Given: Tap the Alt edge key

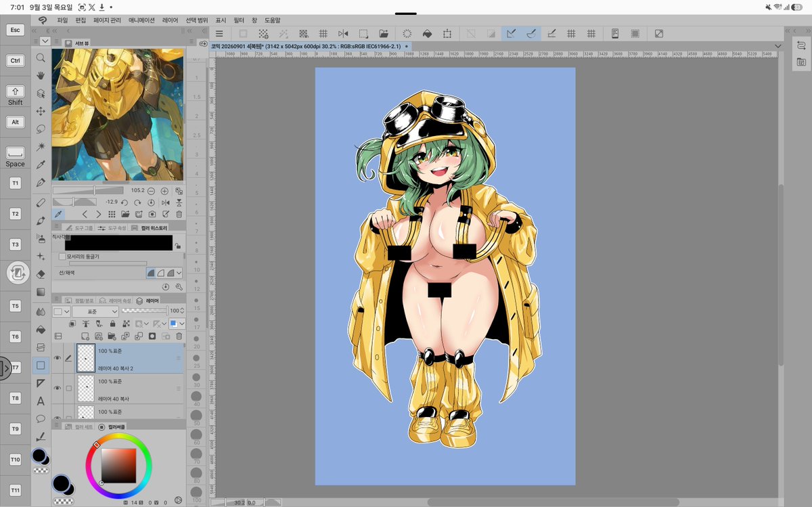Looking at the screenshot, I should click(15, 123).
